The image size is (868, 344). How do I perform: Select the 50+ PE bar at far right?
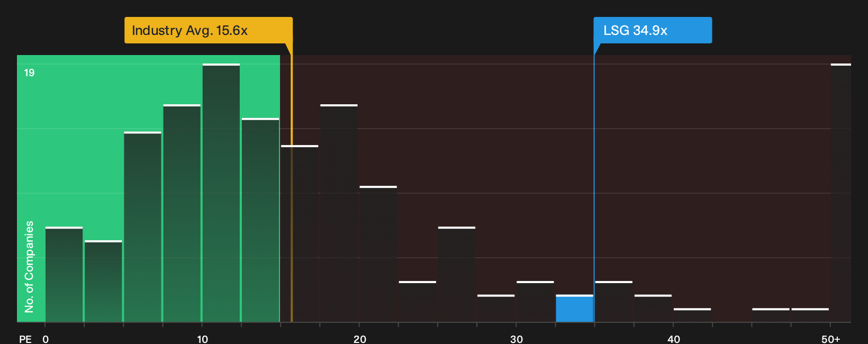tap(841, 193)
